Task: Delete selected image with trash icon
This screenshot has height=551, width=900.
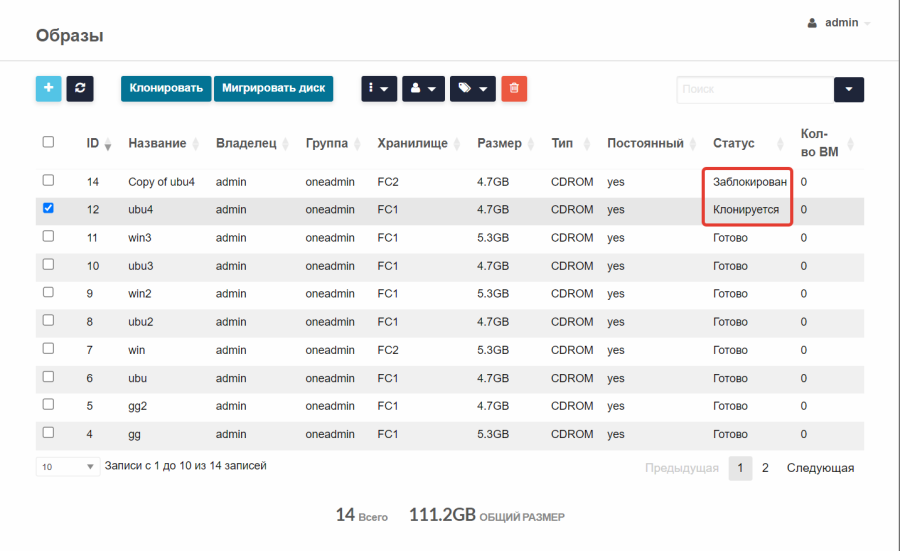Action: click(514, 88)
